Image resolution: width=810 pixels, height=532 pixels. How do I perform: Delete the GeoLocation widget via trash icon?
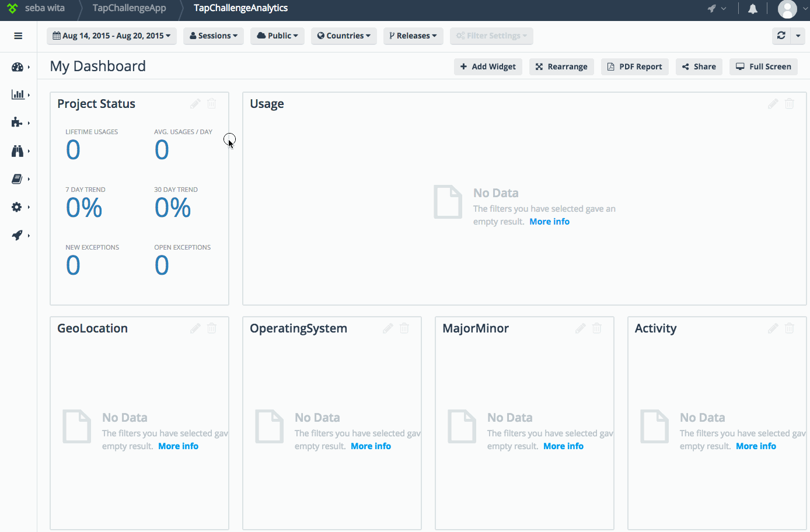click(211, 328)
